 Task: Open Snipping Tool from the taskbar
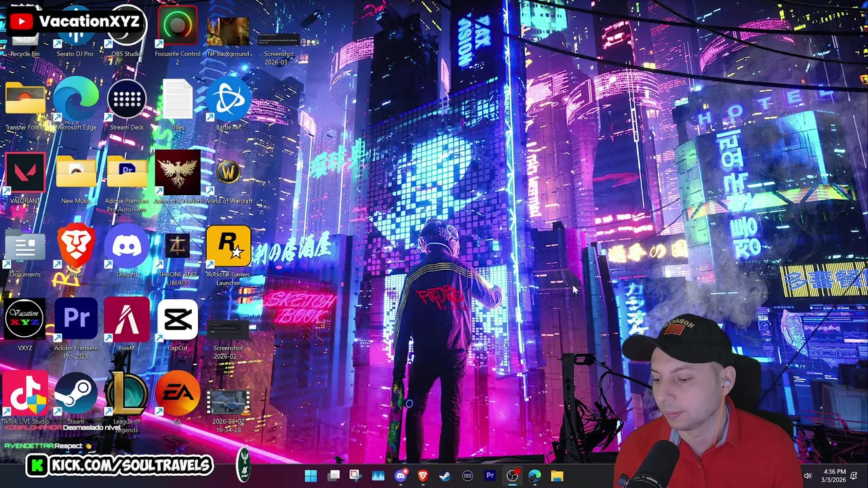tap(356, 476)
